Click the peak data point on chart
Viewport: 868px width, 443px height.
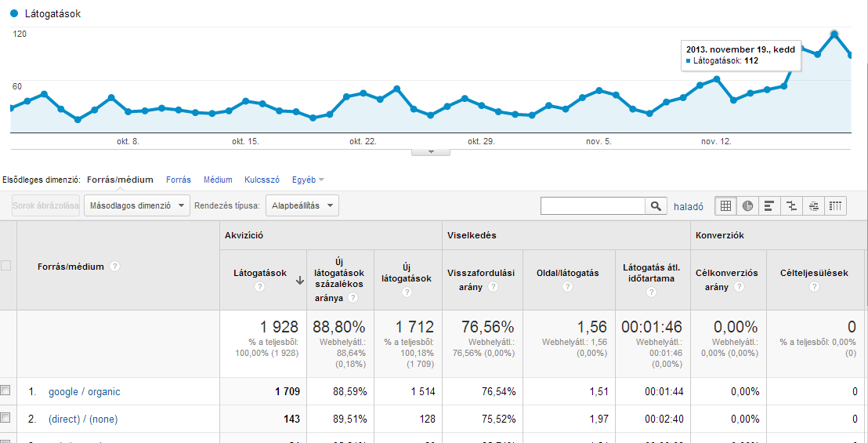coord(834,34)
